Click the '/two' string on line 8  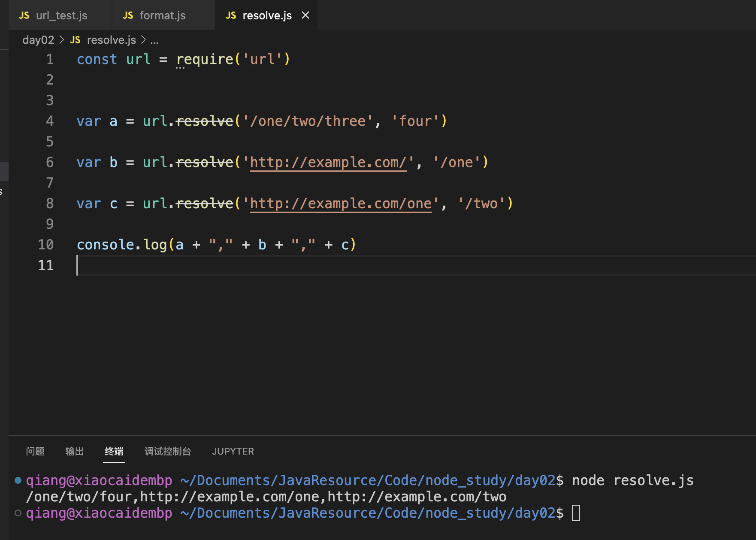(x=481, y=203)
